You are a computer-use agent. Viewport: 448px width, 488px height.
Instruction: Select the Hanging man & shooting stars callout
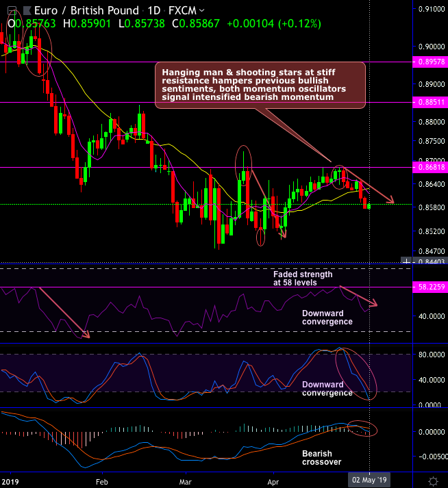[260, 85]
